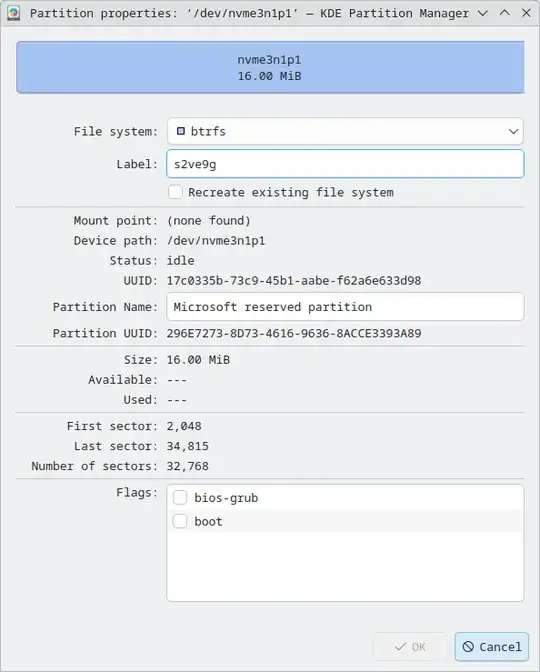540x672 pixels.
Task: Click the KDE Partition Manager app icon
Action: (13, 13)
